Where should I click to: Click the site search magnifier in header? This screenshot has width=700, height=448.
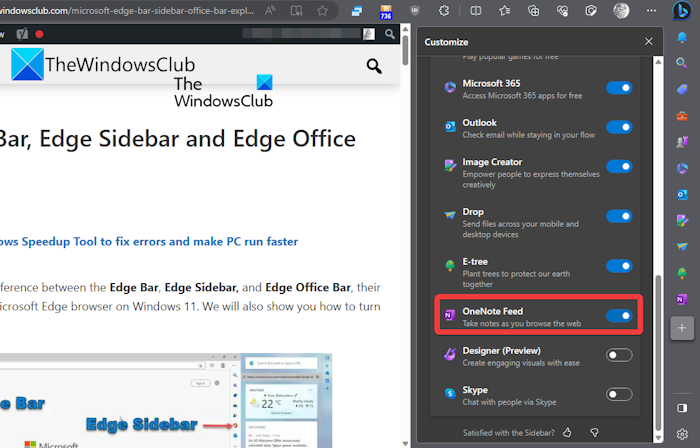coord(374,66)
